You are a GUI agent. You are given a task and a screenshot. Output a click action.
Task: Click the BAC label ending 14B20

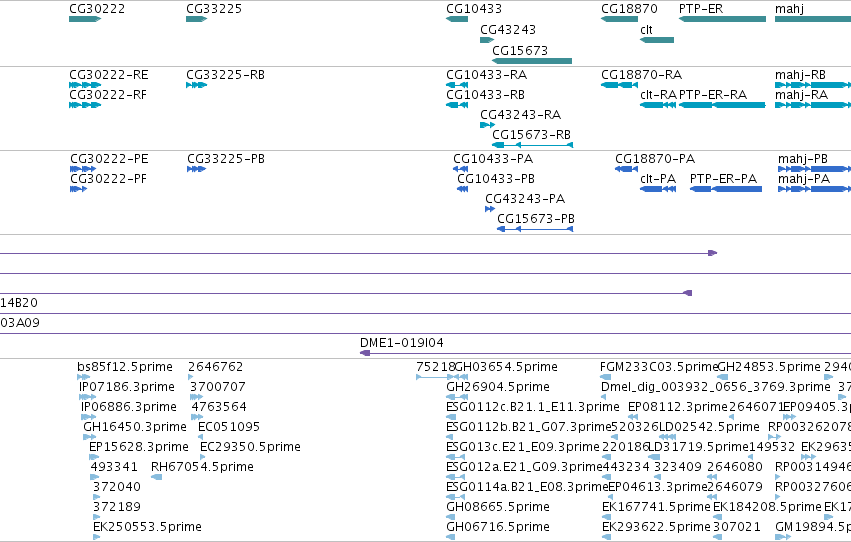click(x=19, y=303)
